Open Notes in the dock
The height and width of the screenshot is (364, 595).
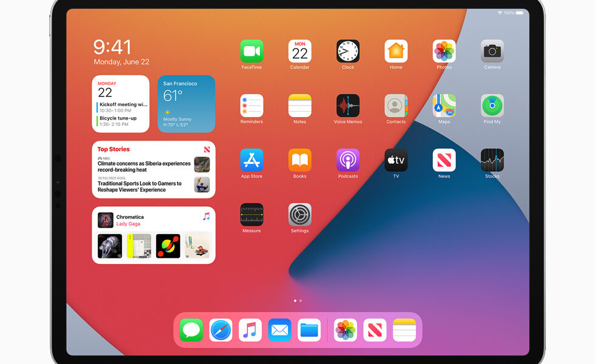tap(404, 330)
